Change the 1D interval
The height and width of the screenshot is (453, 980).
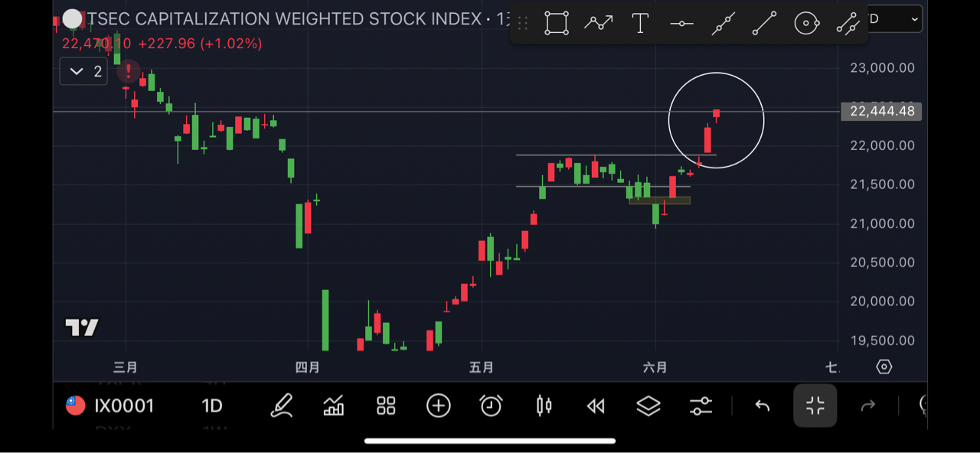coord(212,406)
